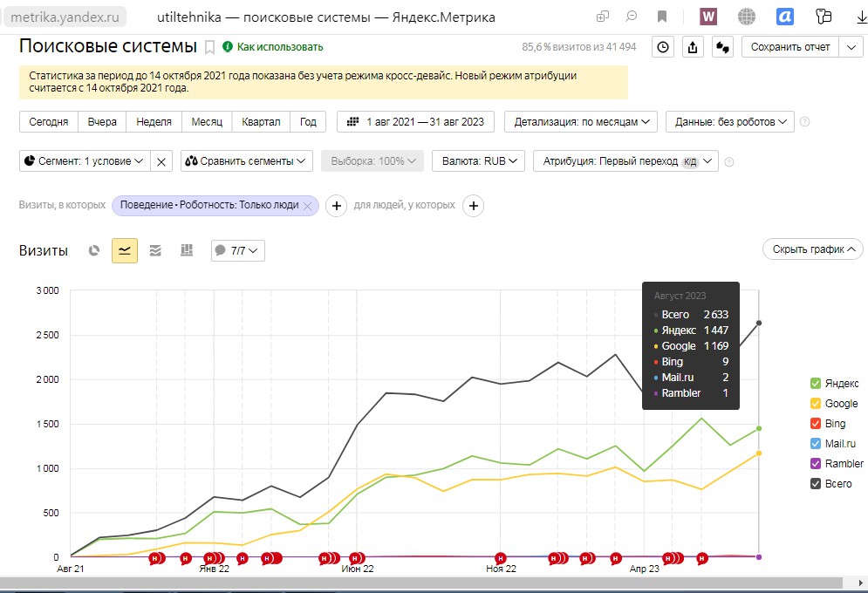Open Детализация: по месяцам dropdown
Viewport: 868px width, 593px height.
click(x=581, y=122)
